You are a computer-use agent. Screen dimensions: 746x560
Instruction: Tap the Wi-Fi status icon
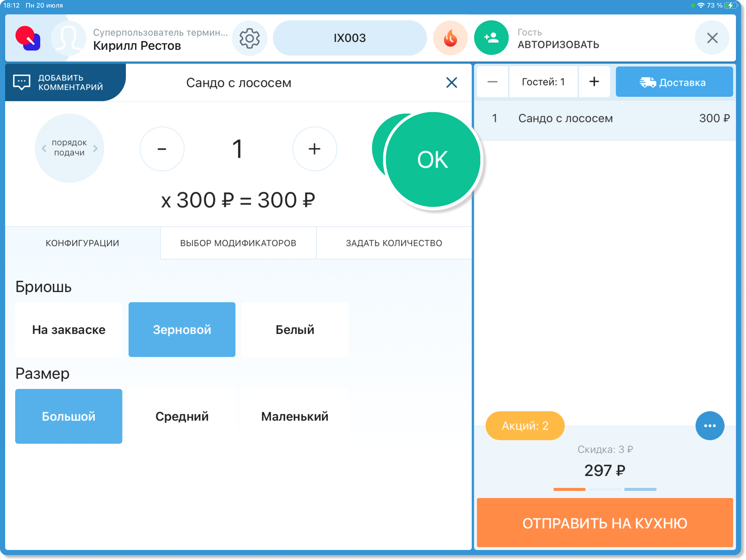pyautogui.click(x=701, y=5)
